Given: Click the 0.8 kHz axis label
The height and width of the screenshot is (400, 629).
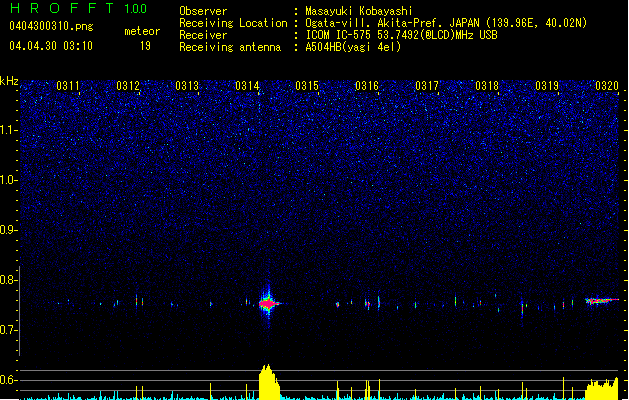Looking at the screenshot, I should [9, 280].
